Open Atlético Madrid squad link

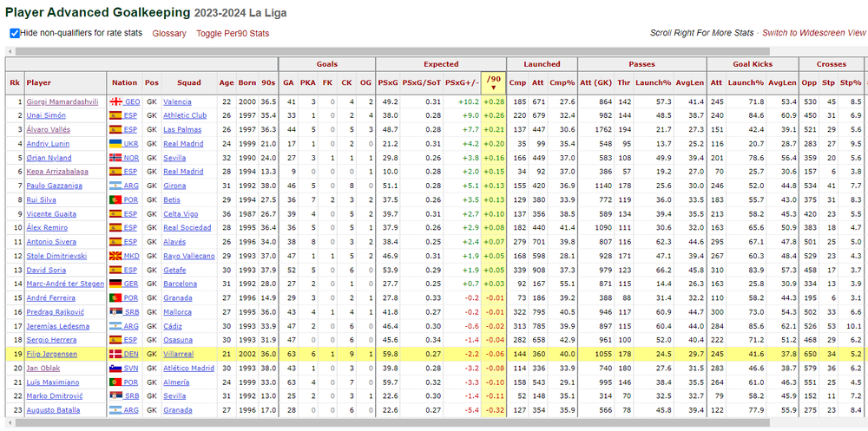(x=188, y=368)
